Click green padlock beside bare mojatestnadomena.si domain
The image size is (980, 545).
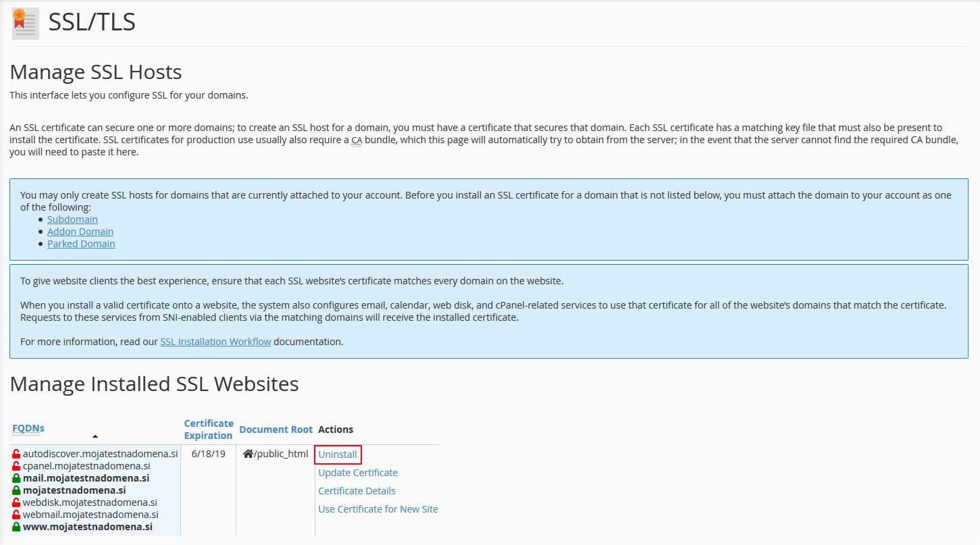pos(16,490)
